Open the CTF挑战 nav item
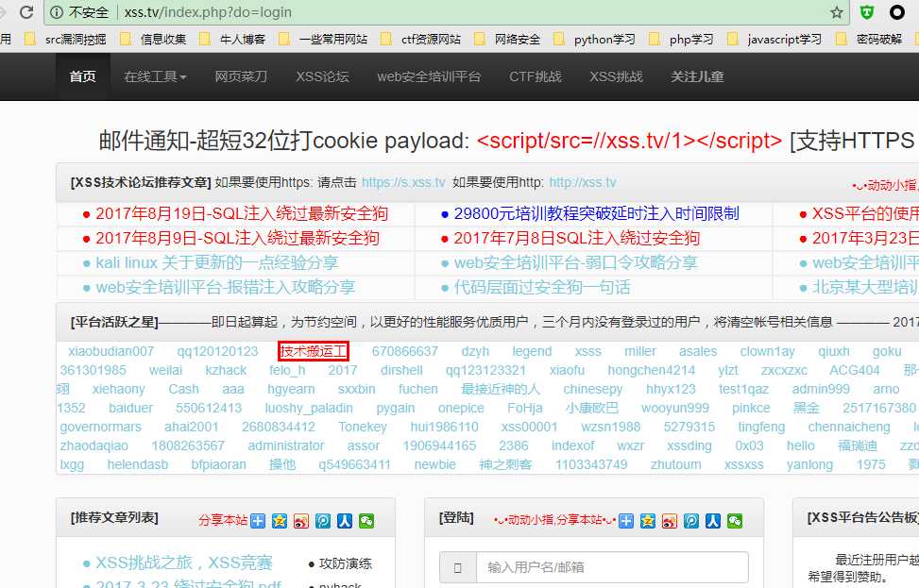Viewport: 919px width, 588px height. (x=536, y=76)
